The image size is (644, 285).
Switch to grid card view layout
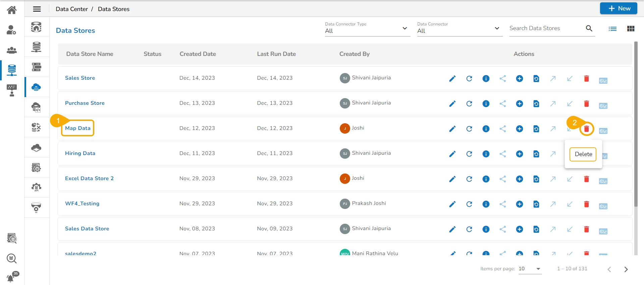pyautogui.click(x=631, y=29)
